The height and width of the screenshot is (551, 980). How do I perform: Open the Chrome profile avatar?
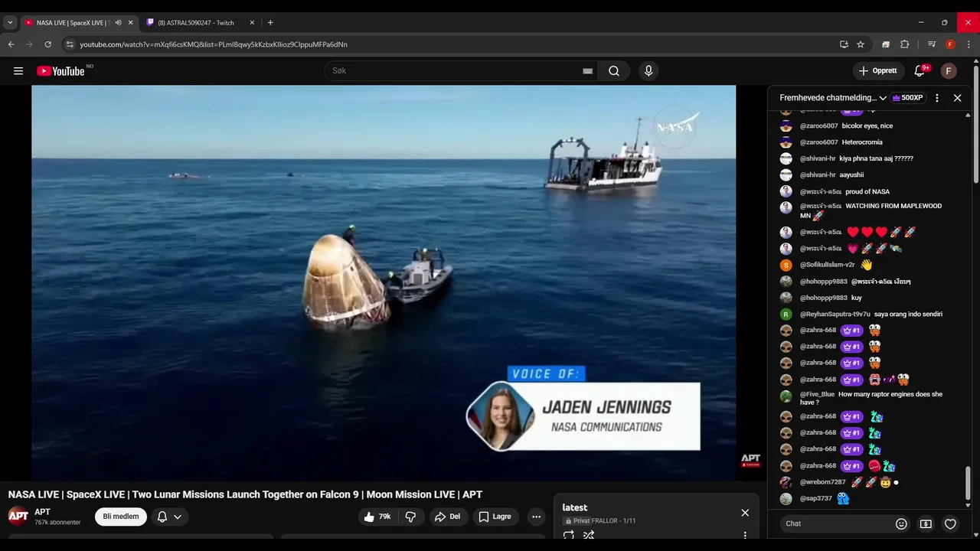950,44
